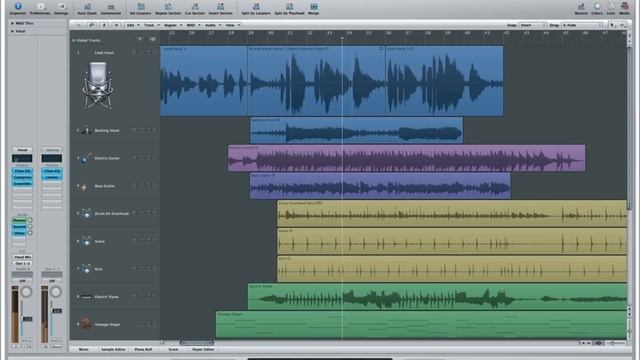Screen dimensions: 640x360
Task: Switch to the Hyper Editor tab
Action: coord(203,349)
